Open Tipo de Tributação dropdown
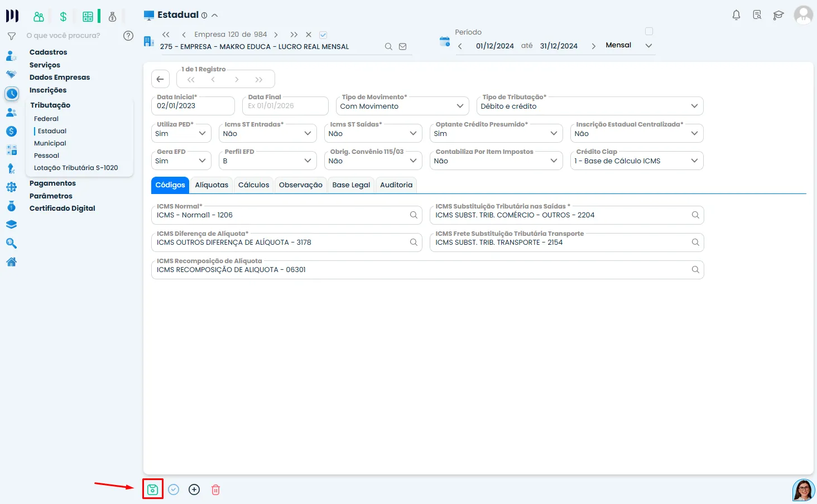 pos(590,106)
